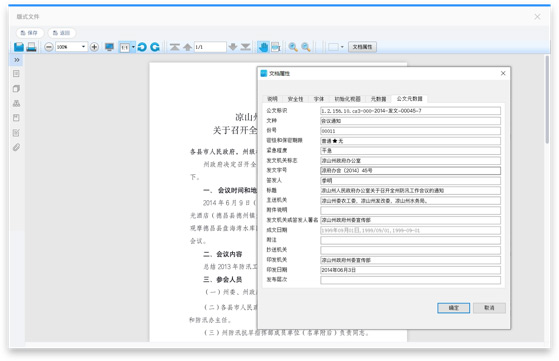Go to the next page
559x361 pixels.
point(233,47)
